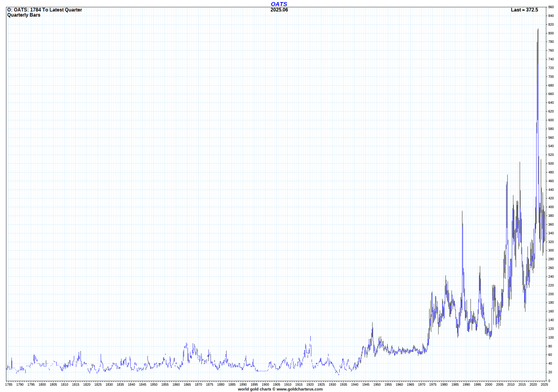Viewport: 558px width, 392px height.
Task: Click the 2022 price spike peak near 800
Action: point(538,29)
